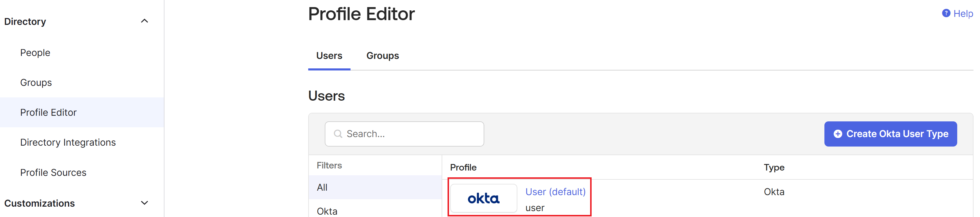Click the magnifier icon in search box

[338, 134]
